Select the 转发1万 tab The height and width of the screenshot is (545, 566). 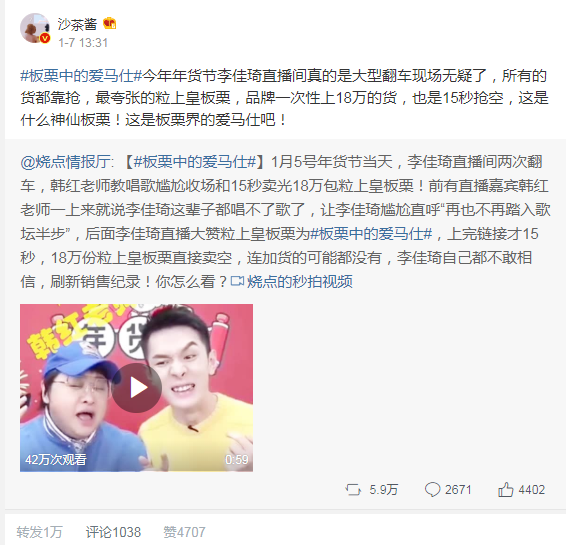point(39,532)
